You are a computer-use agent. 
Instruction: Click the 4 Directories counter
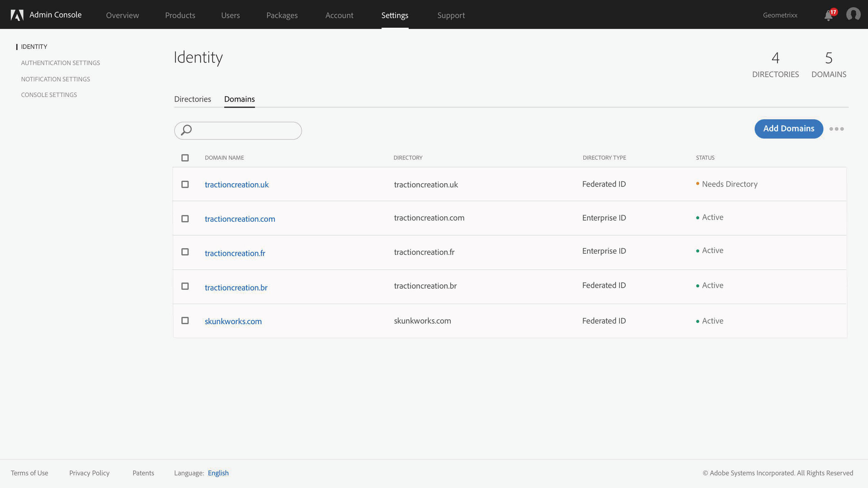coord(775,65)
